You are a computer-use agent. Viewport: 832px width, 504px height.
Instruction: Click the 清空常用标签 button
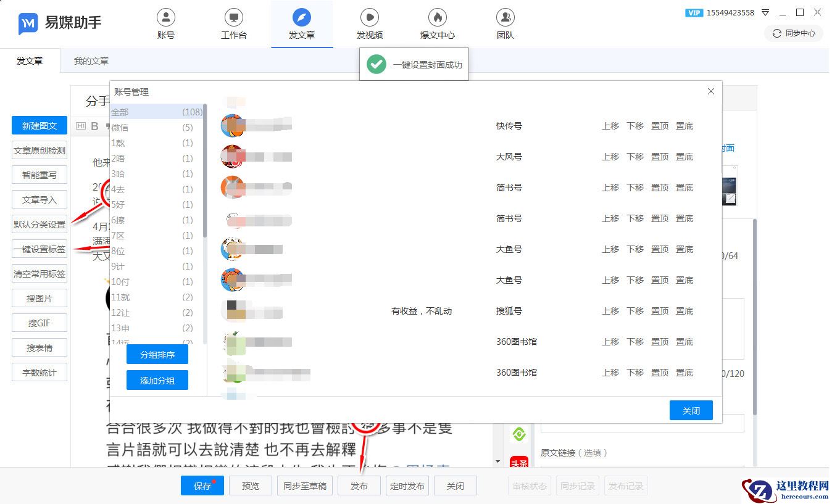[40, 274]
